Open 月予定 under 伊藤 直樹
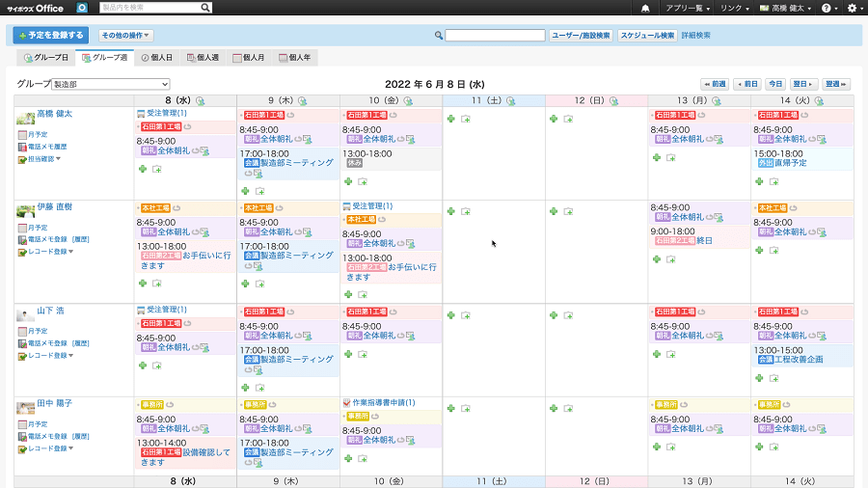Viewport: 868px width, 488px height. pos(37,228)
